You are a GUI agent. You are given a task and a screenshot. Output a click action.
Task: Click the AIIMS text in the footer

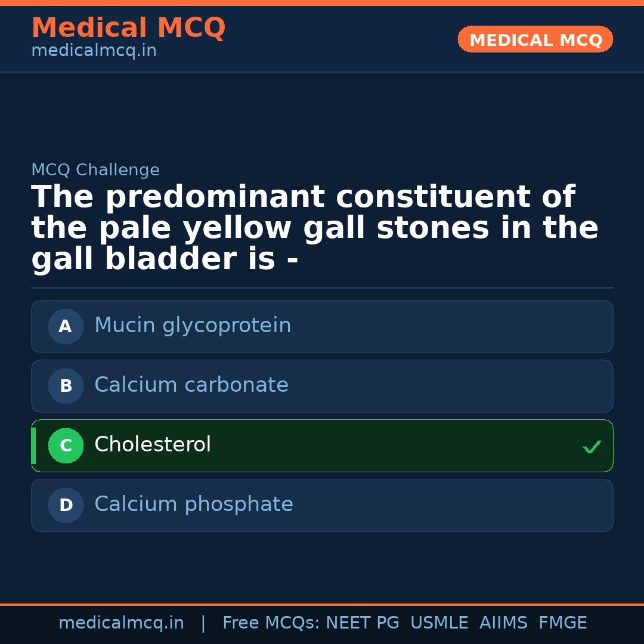504,623
